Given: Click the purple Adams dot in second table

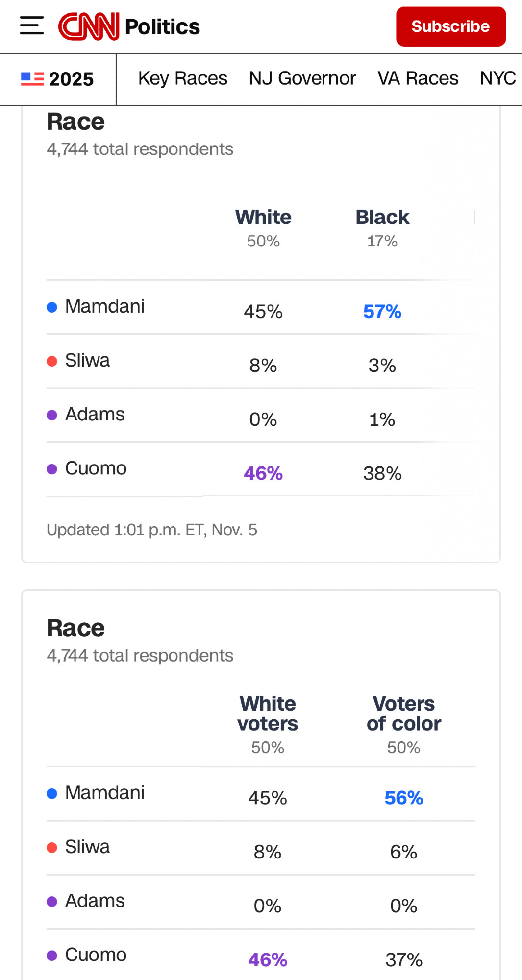Looking at the screenshot, I should [x=52, y=902].
